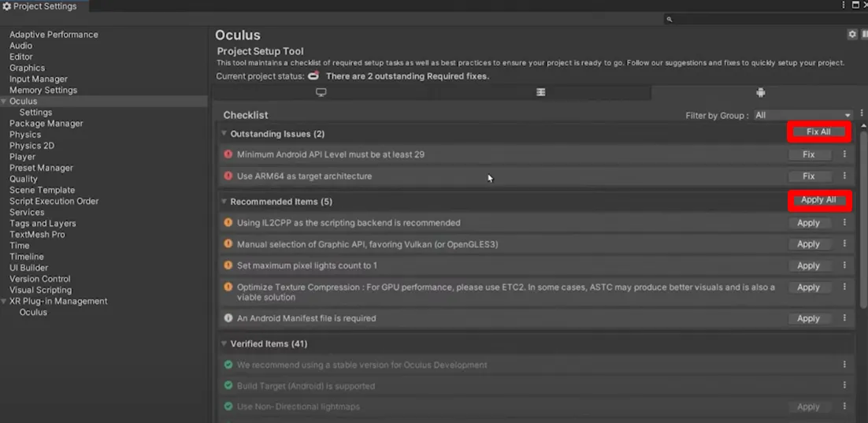Open options menu for Optimize Texture Compression row
The width and height of the screenshot is (868, 423).
844,287
